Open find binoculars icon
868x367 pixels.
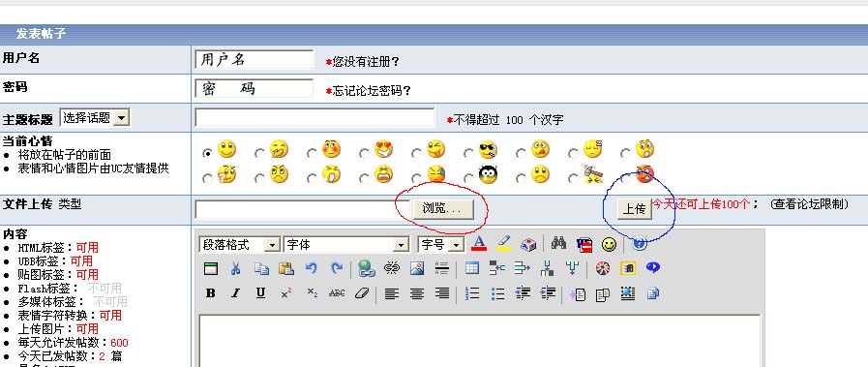pos(558,244)
